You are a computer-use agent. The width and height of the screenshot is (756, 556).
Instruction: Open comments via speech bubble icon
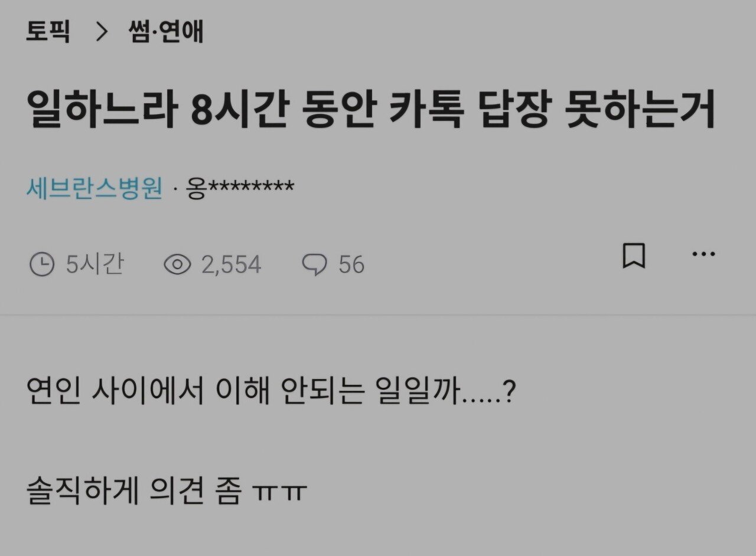pyautogui.click(x=314, y=264)
